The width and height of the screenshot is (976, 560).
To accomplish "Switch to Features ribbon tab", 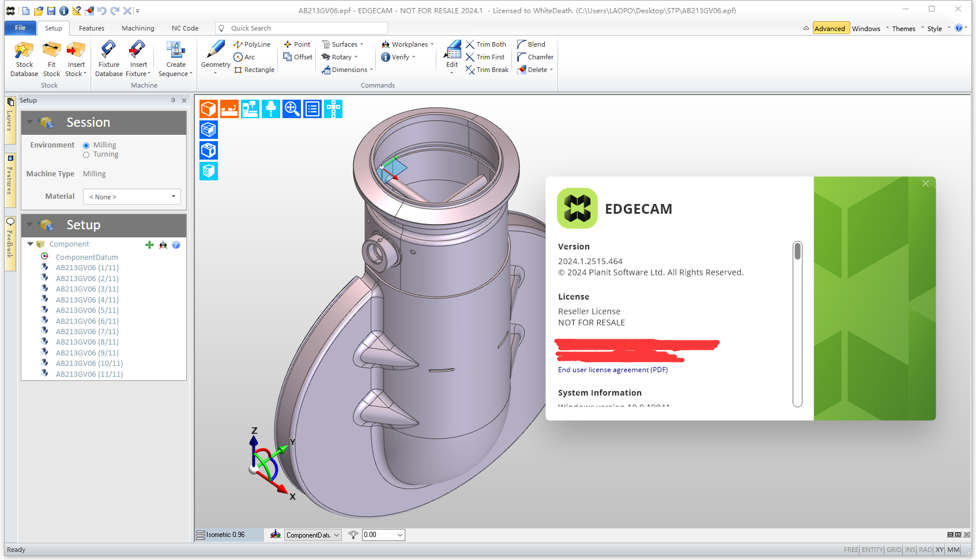I will coord(92,28).
